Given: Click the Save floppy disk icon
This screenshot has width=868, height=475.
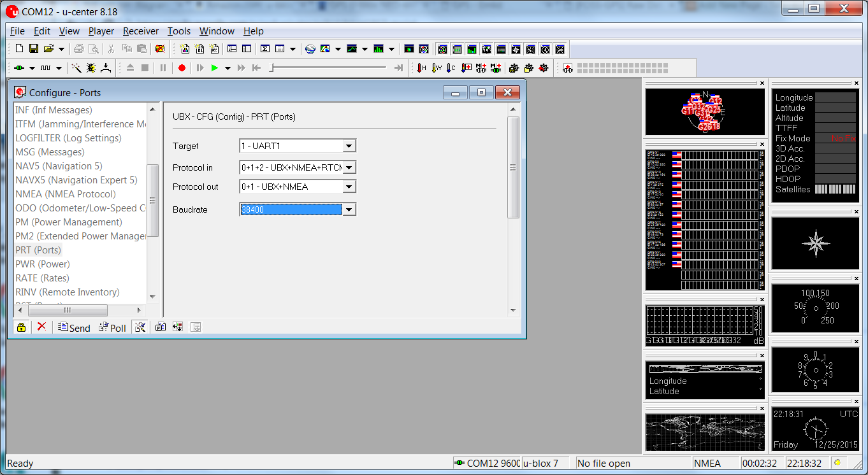Looking at the screenshot, I should pyautogui.click(x=34, y=49).
